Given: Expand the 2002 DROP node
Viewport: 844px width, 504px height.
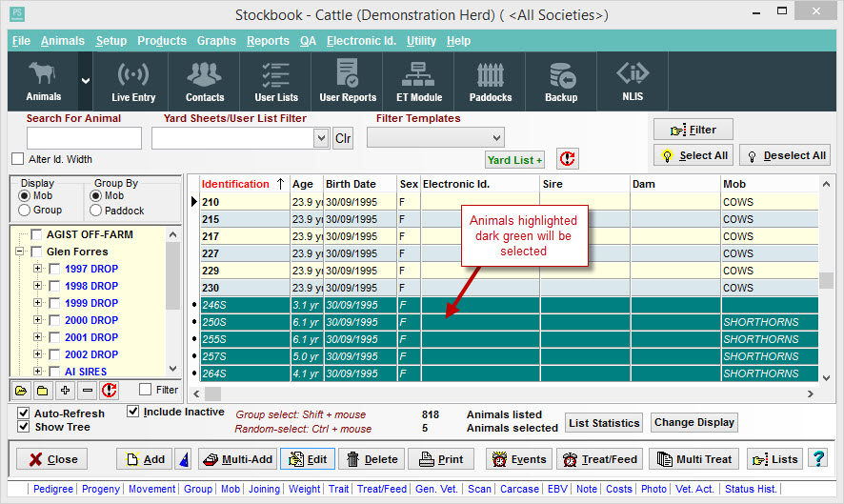Looking at the screenshot, I should pyautogui.click(x=37, y=354).
